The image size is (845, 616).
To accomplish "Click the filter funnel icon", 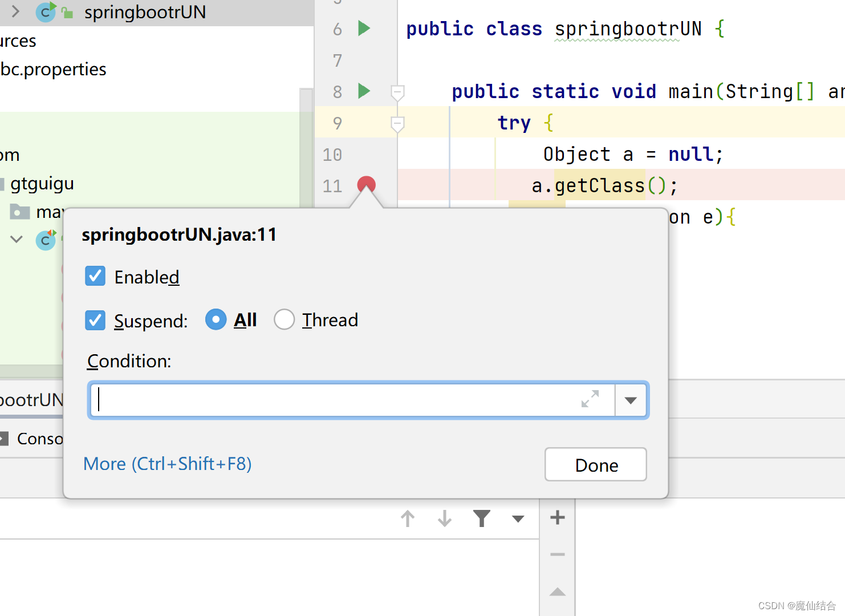I will pos(482,518).
